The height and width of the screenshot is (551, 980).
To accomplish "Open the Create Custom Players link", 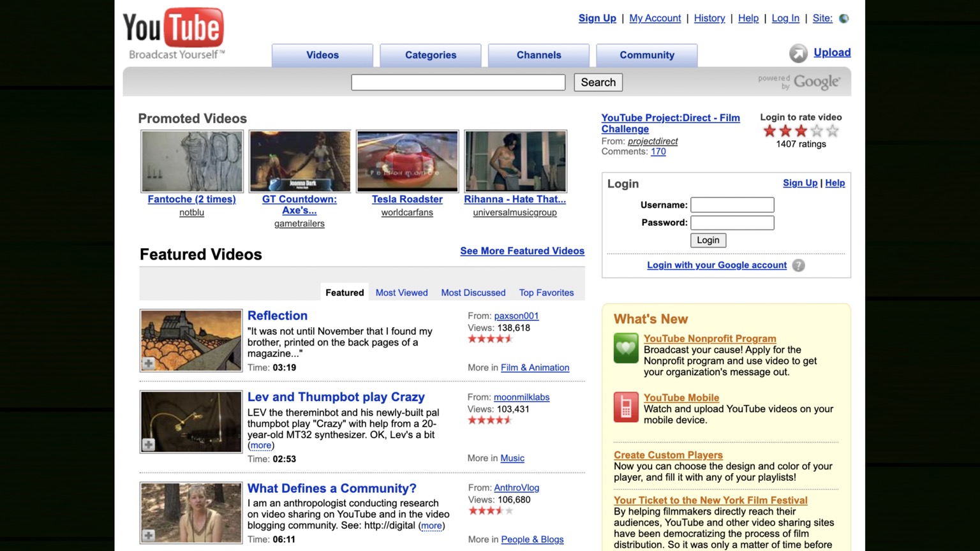I will (x=668, y=455).
